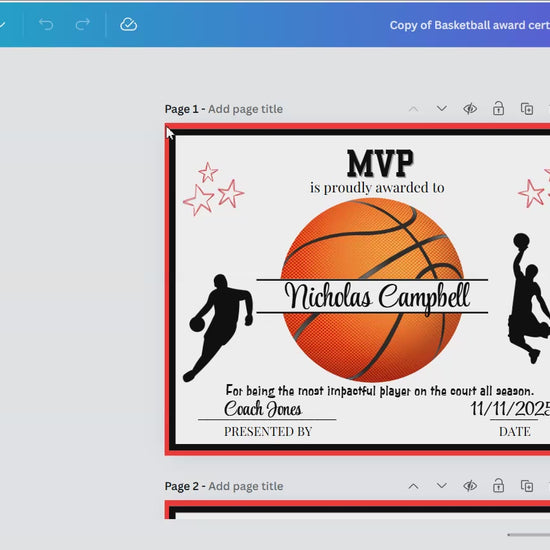The height and width of the screenshot is (550, 550).
Task: Duplicate Page 1 with the copy icon
Action: click(x=527, y=109)
